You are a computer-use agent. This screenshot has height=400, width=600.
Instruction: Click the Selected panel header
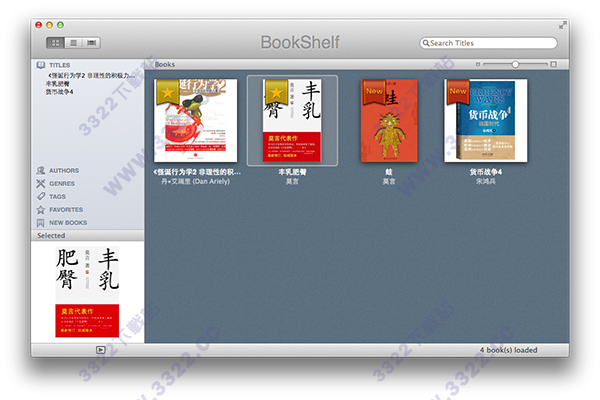[x=88, y=235]
